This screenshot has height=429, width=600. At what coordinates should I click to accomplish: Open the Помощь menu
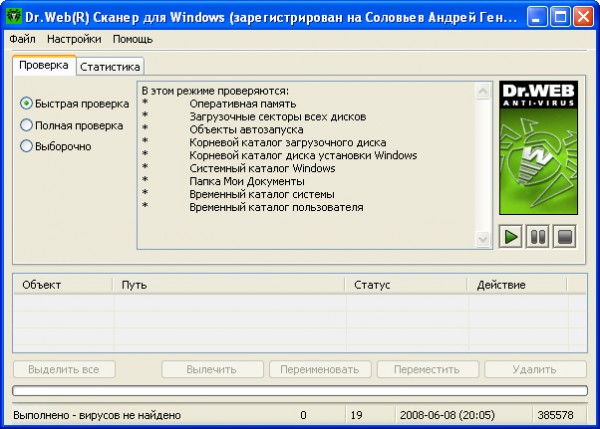point(132,39)
